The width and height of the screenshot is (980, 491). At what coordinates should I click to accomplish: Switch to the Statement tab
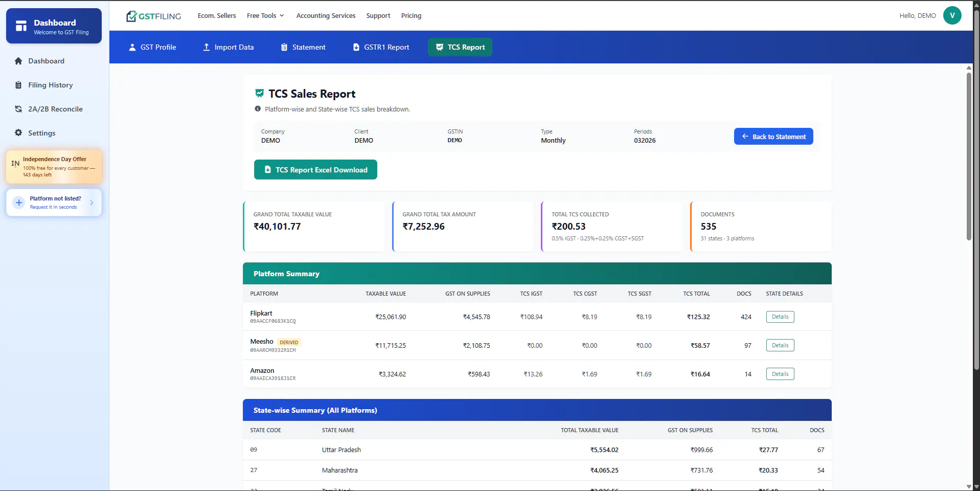point(303,47)
